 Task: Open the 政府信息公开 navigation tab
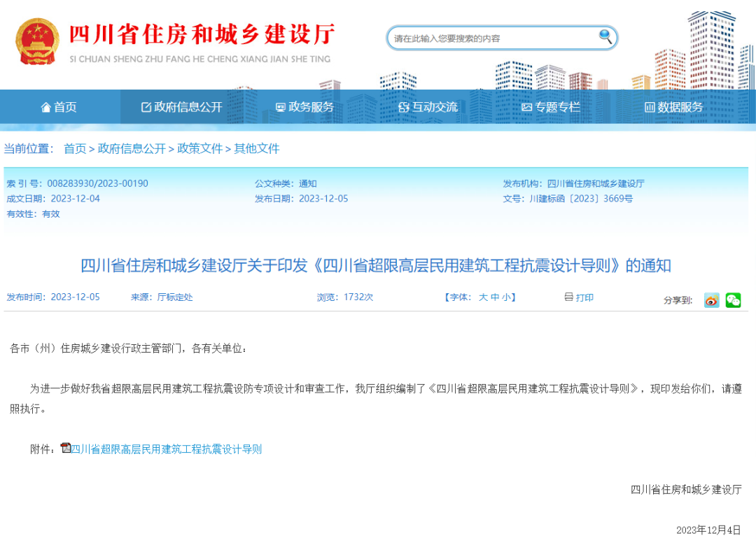181,107
